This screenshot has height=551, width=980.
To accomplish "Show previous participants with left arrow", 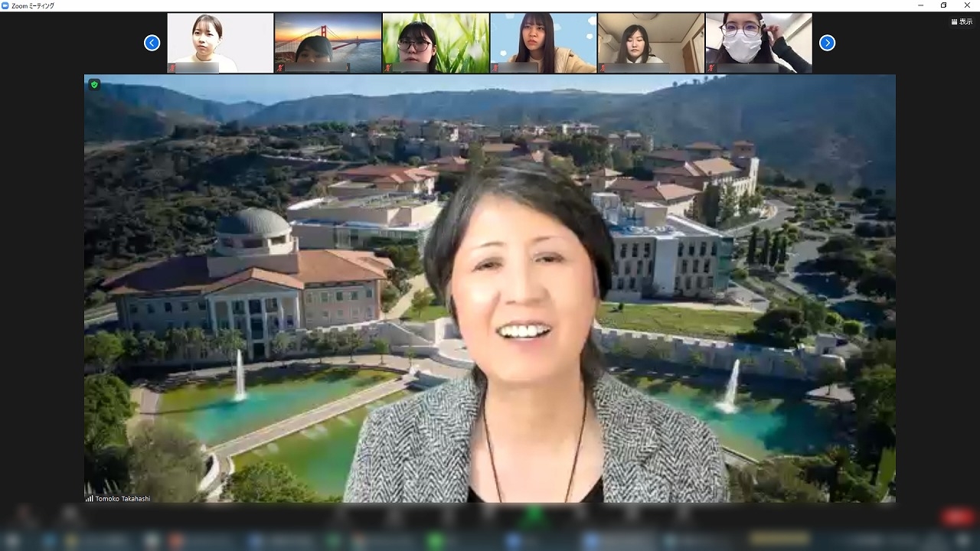I will [x=152, y=43].
